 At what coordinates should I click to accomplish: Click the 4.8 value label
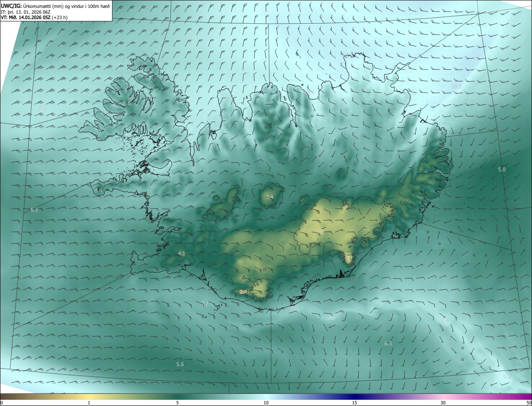click(99, 190)
